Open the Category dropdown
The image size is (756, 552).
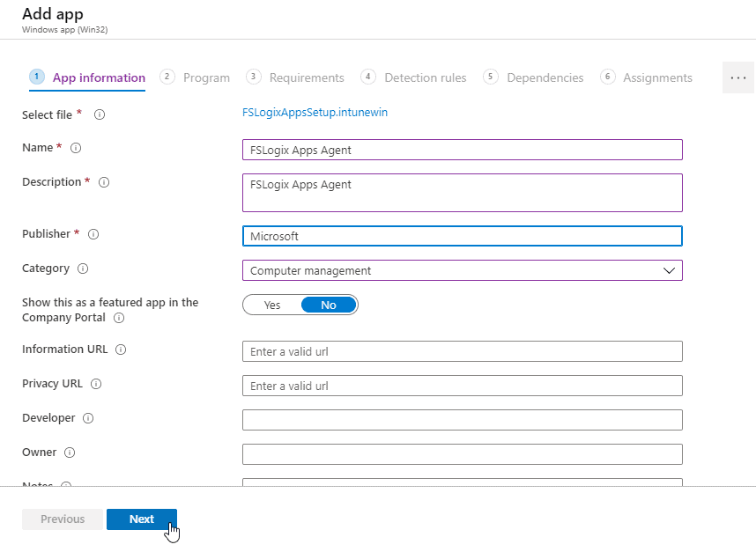click(x=462, y=270)
